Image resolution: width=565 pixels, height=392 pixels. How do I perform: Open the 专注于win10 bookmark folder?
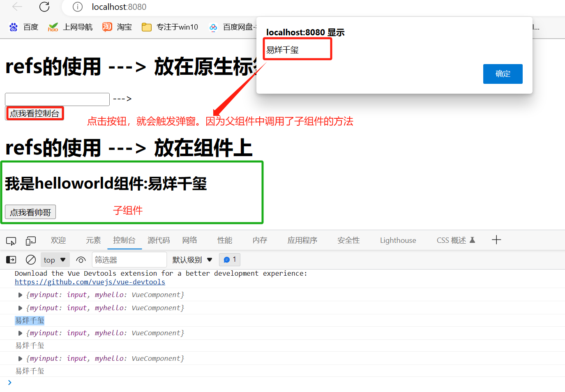coord(170,27)
